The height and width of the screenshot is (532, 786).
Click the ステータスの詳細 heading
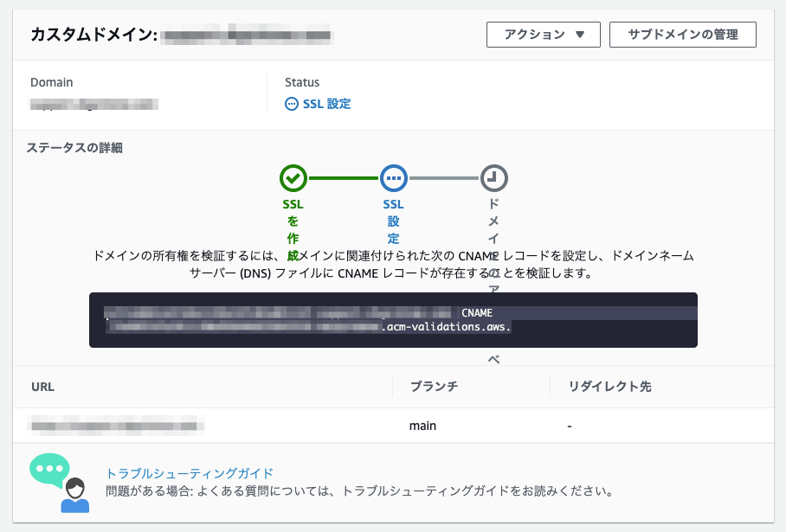74,148
